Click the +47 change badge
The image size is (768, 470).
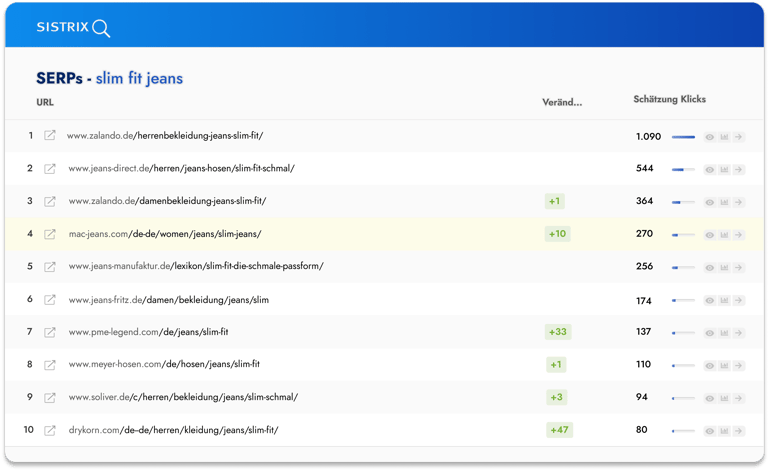tap(559, 430)
